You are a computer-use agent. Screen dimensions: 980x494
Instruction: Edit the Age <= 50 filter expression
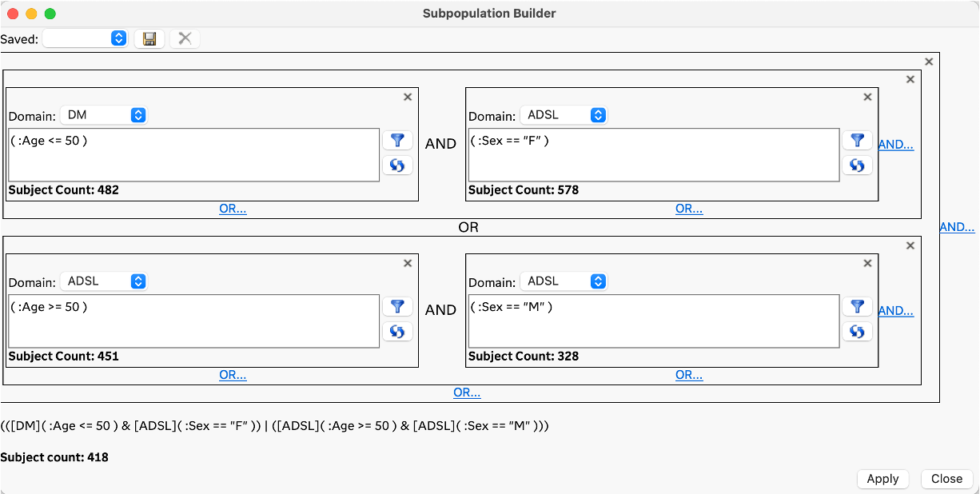point(192,155)
